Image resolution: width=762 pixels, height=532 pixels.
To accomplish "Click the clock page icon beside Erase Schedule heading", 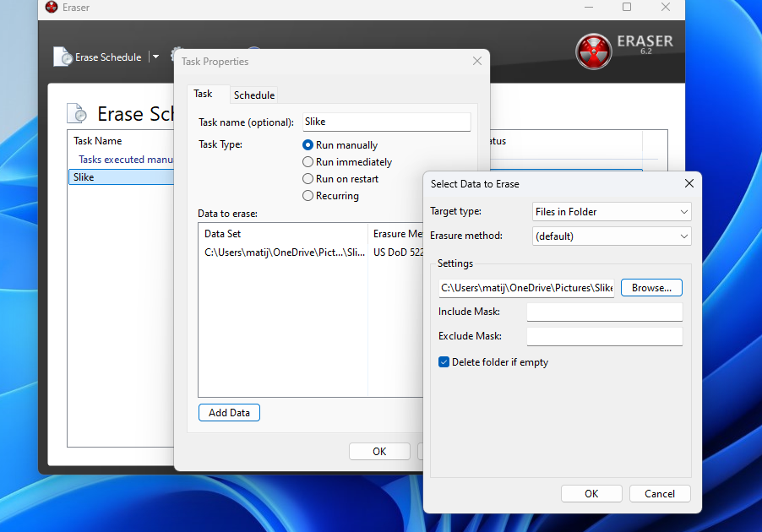I will [x=77, y=113].
